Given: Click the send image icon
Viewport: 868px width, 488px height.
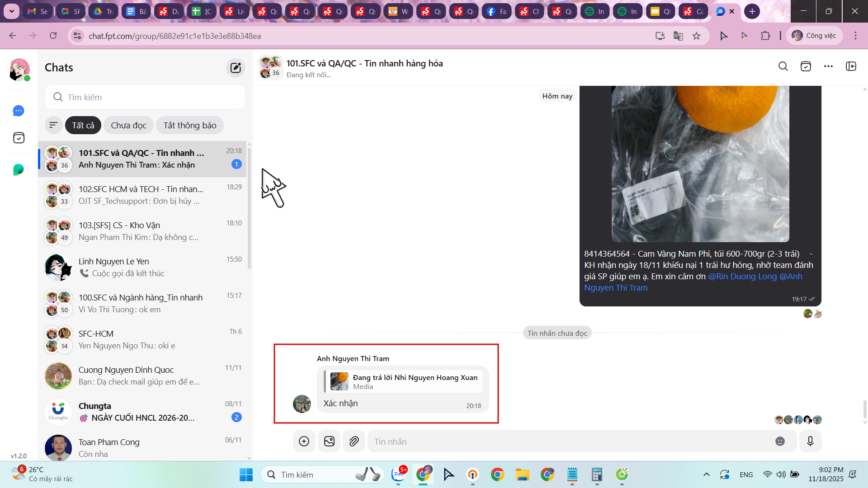Looking at the screenshot, I should [329, 441].
